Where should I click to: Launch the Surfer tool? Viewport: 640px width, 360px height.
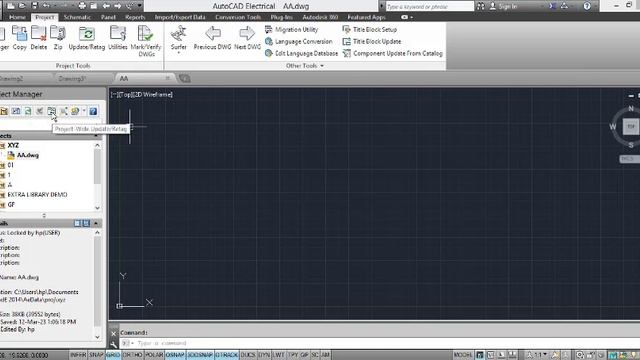coord(178,38)
